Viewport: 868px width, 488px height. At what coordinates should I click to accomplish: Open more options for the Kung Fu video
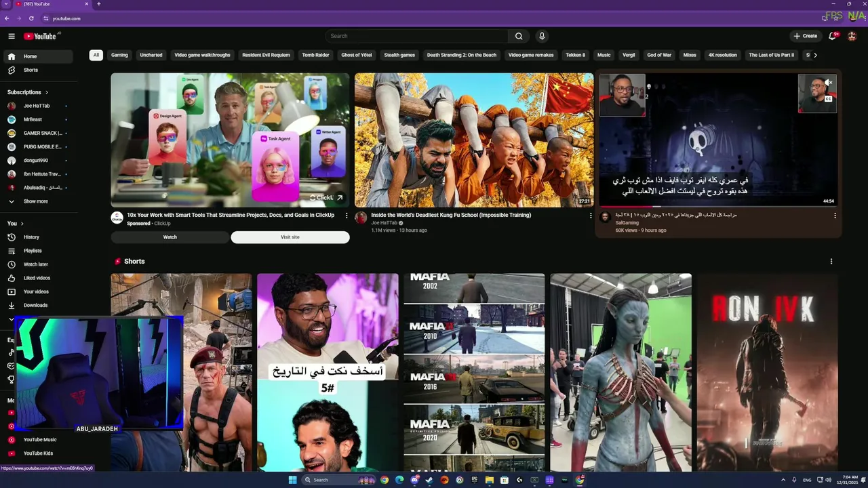coord(591,216)
